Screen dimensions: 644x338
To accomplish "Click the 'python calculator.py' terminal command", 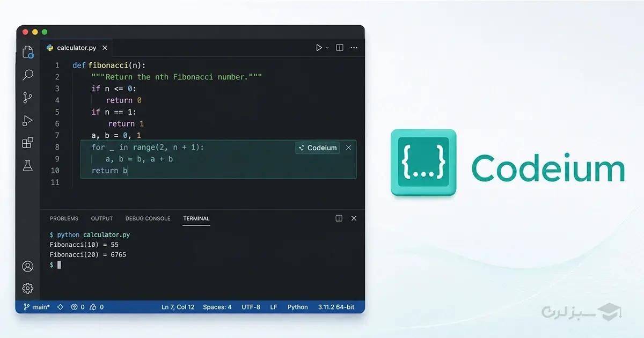I will pyautogui.click(x=93, y=235).
